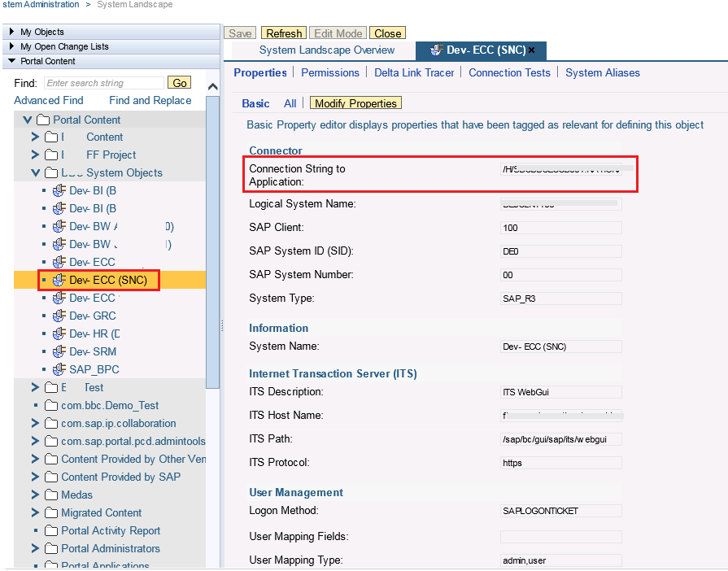Close the Dev- ECC (SNC) tab
This screenshot has width=728, height=571.
click(532, 50)
